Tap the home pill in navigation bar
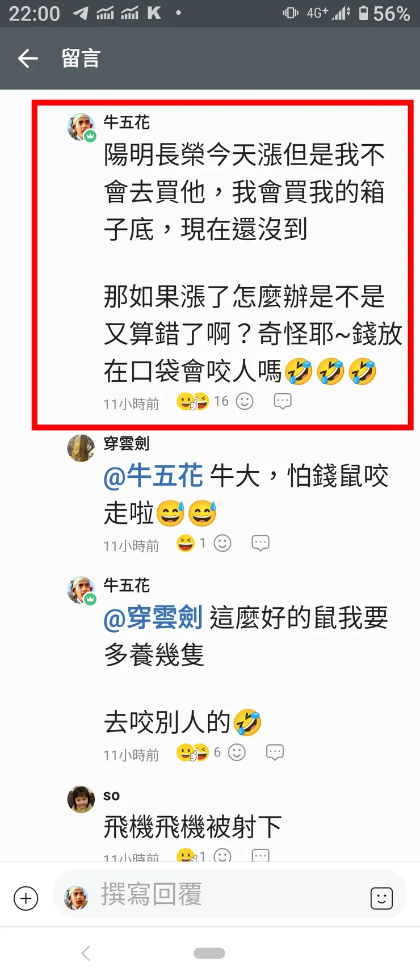The width and height of the screenshot is (420, 980). click(209, 953)
